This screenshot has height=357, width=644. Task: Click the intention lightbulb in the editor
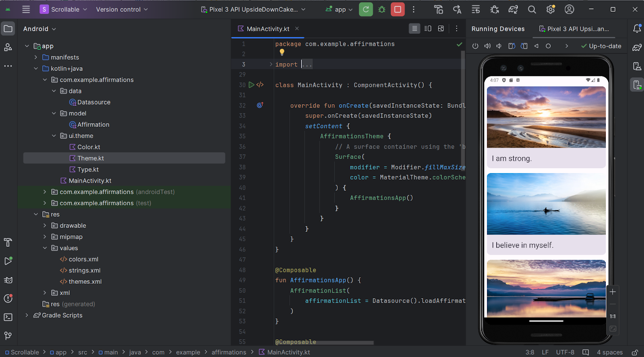[282, 52]
